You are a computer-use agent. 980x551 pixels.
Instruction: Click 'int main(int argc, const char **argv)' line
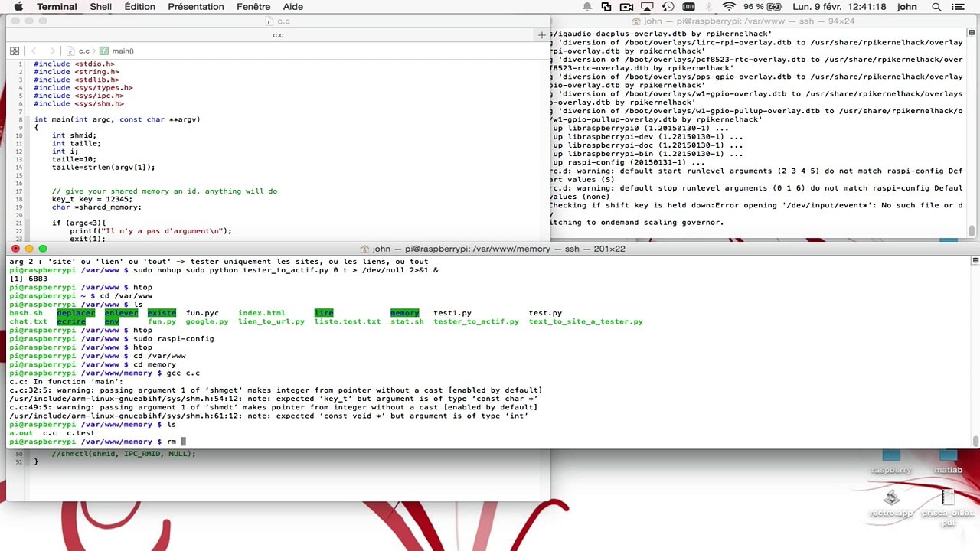(117, 119)
